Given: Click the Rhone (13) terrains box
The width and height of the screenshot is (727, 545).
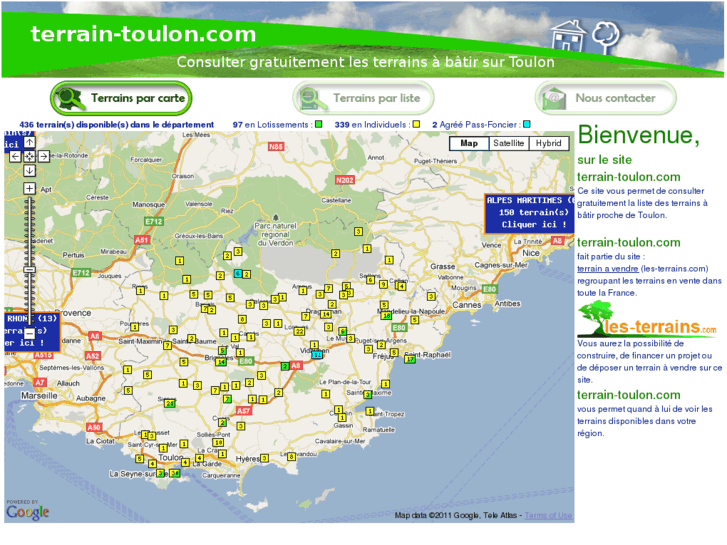Looking at the screenshot, I should tap(32, 331).
